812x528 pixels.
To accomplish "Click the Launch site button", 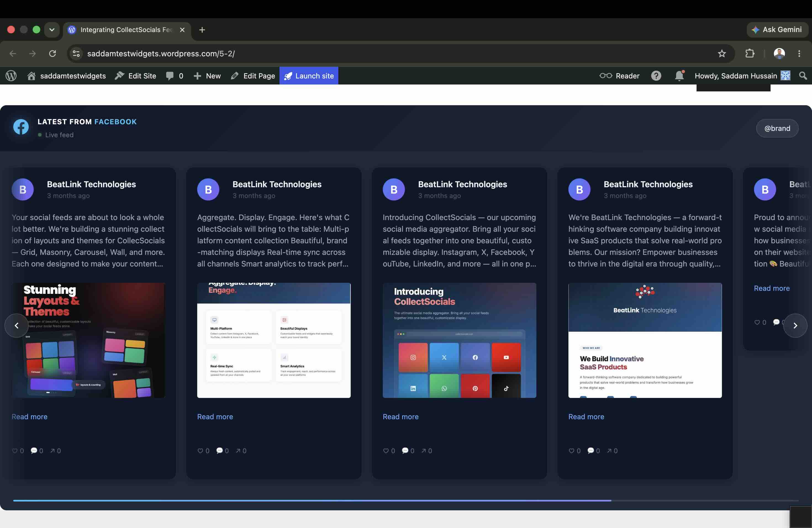I will (x=309, y=76).
